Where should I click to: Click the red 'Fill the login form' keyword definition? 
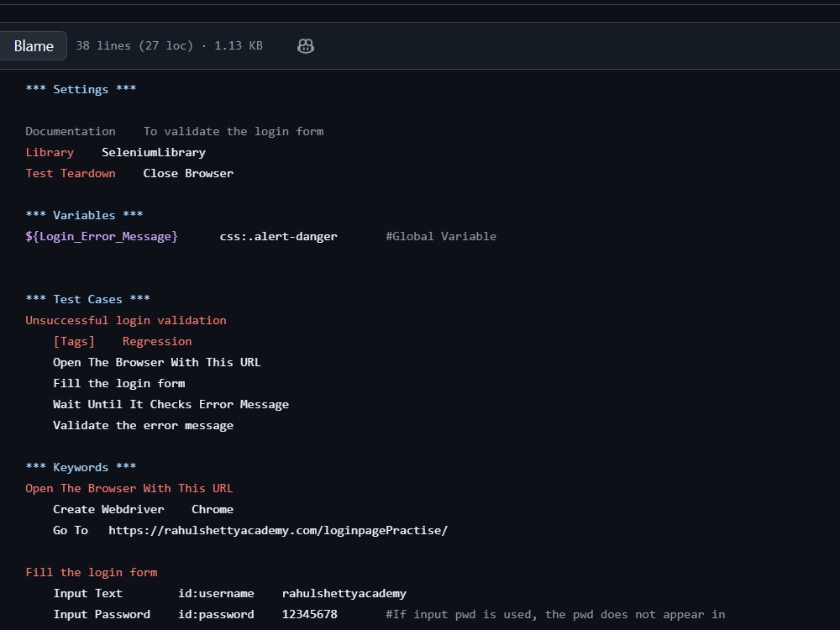pyautogui.click(x=91, y=573)
